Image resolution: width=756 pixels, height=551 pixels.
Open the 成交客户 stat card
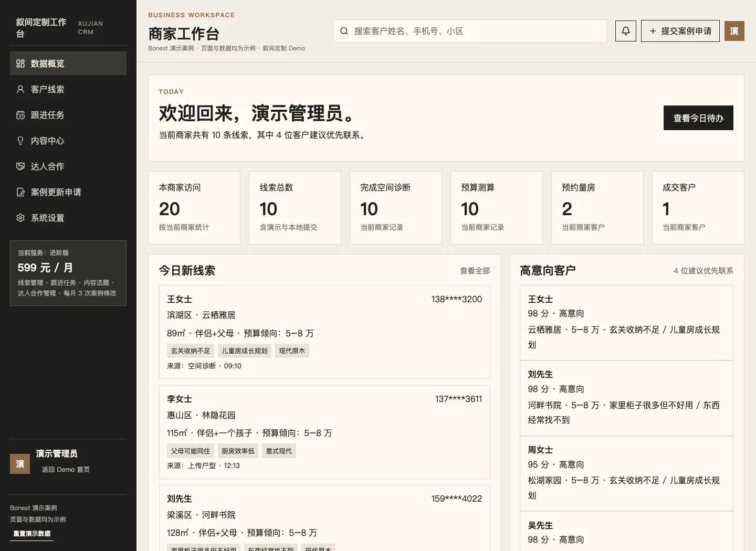(698, 208)
